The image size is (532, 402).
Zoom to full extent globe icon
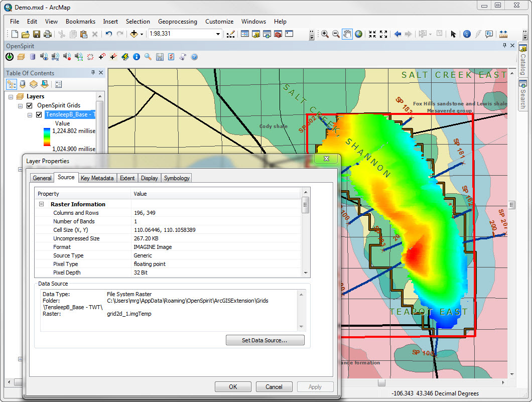(359, 34)
